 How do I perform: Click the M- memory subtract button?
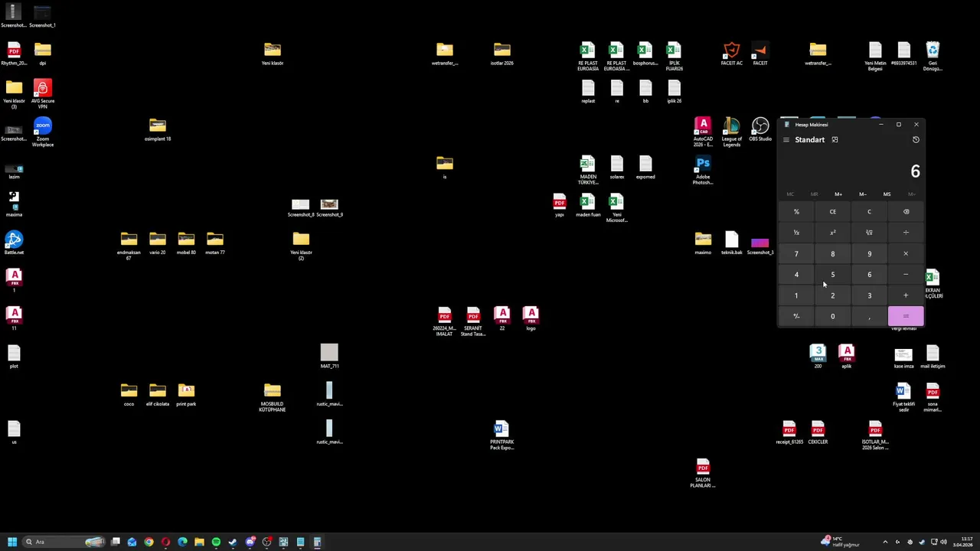point(863,194)
